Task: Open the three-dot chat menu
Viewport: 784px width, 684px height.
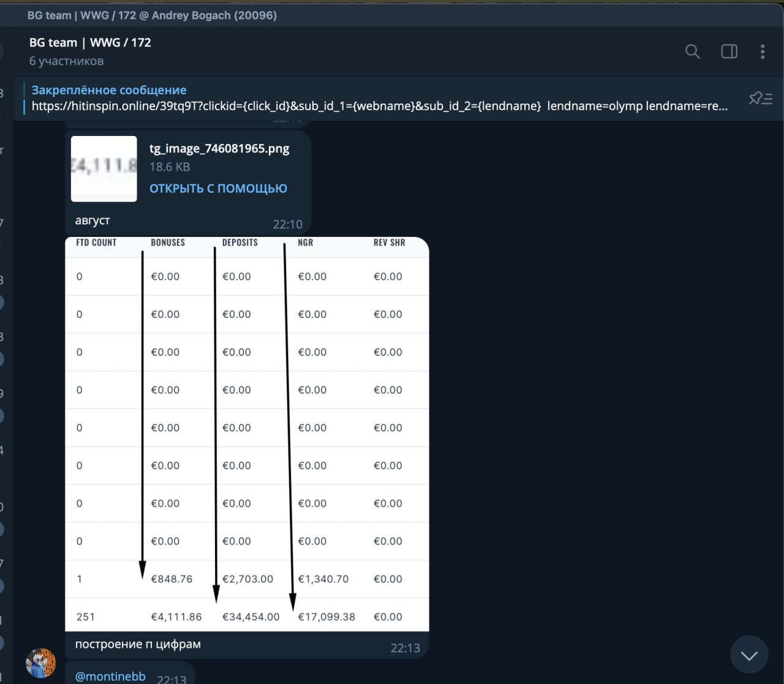Action: click(763, 51)
